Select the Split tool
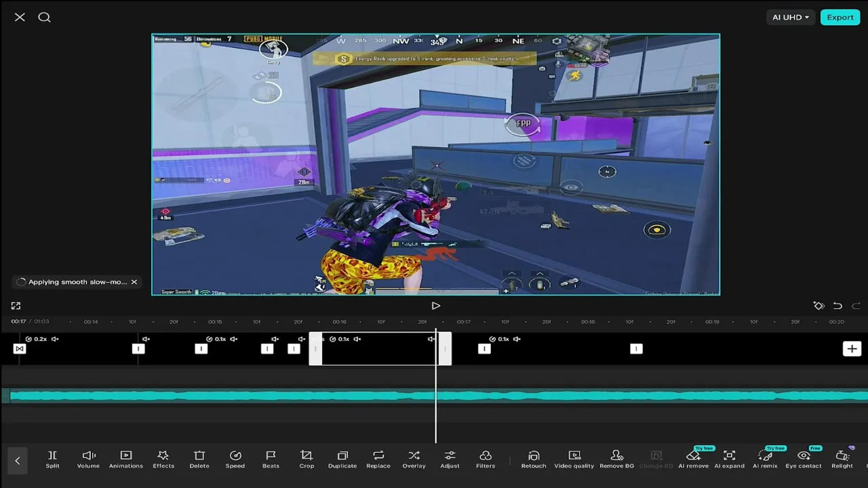Viewport: 868px width, 488px height. tap(52, 459)
